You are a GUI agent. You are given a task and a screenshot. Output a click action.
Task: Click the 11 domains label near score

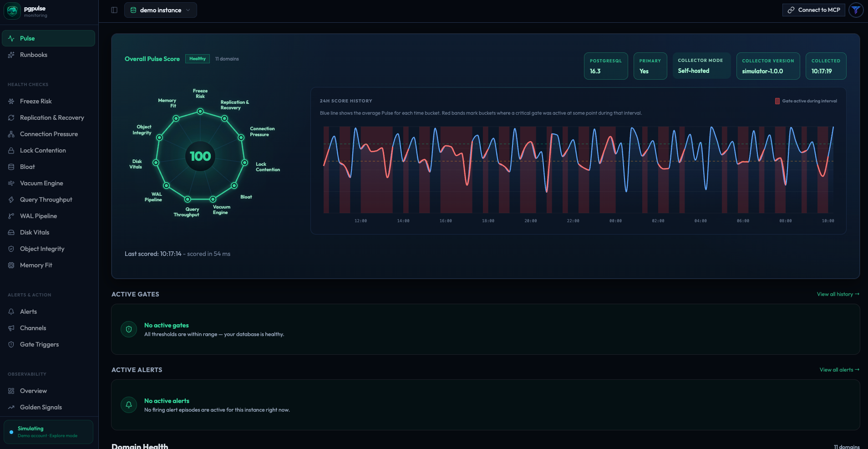227,59
